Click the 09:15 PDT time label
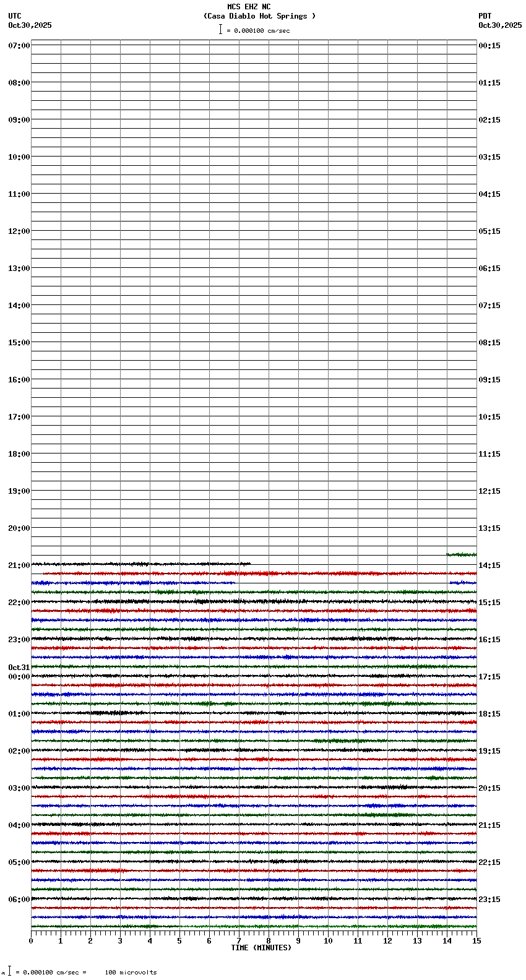This screenshot has height=980, width=526. click(489, 380)
